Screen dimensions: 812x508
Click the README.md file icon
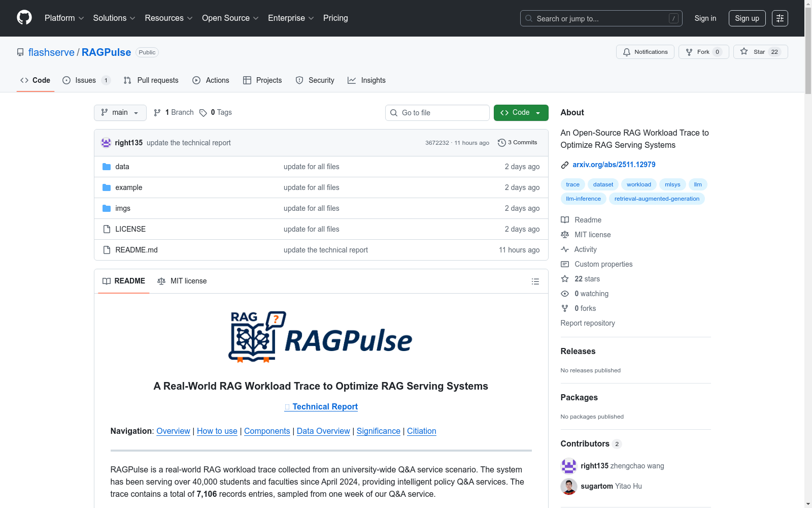pos(107,250)
